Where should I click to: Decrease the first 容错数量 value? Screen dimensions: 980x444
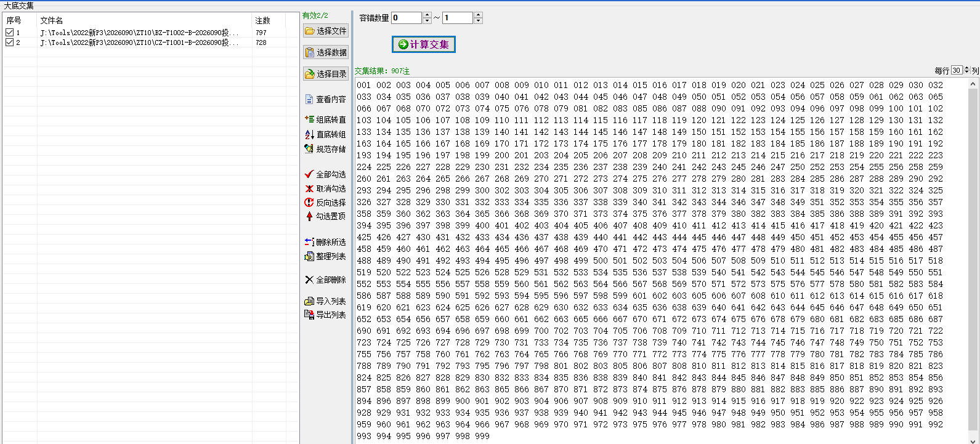click(x=427, y=21)
